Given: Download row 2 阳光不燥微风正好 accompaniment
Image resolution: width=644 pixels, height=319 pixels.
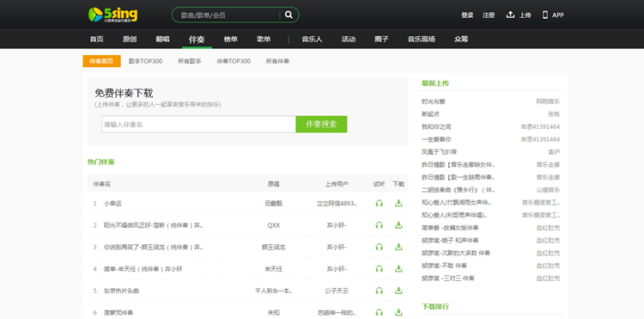Looking at the screenshot, I should [398, 225].
